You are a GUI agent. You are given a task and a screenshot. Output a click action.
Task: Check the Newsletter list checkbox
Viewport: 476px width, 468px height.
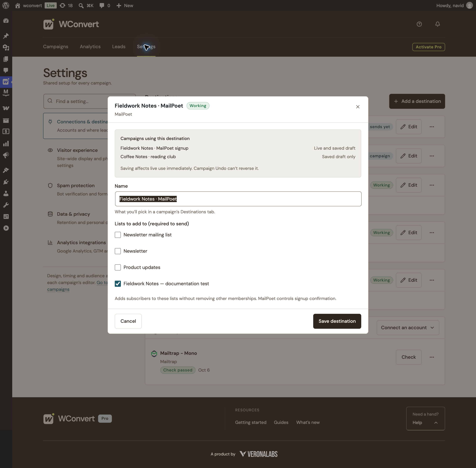point(118,251)
